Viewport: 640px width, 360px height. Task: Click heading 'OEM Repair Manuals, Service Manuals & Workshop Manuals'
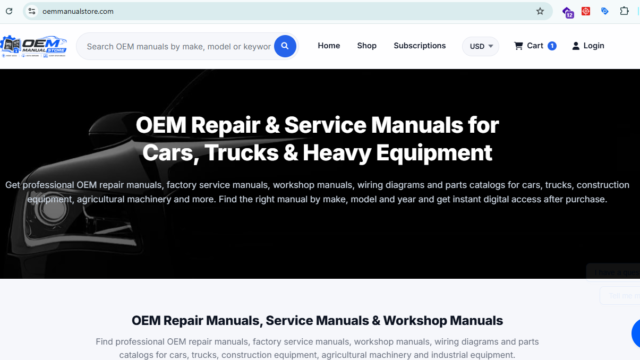point(317,321)
